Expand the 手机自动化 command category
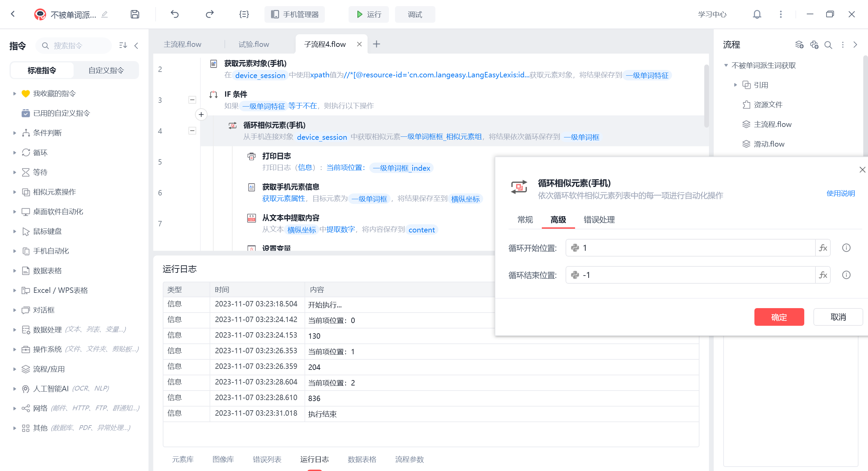This screenshot has height=471, width=868. click(15, 251)
